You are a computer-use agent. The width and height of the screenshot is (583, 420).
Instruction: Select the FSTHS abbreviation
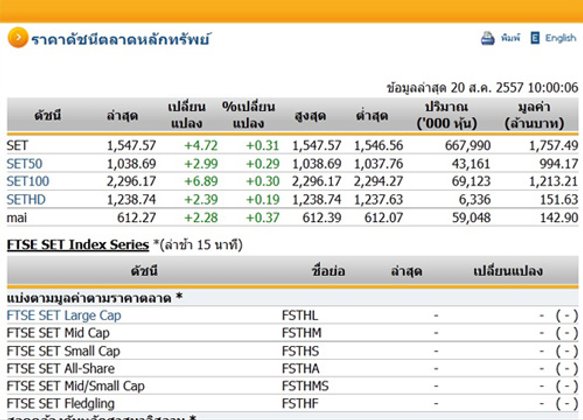pyautogui.click(x=300, y=351)
